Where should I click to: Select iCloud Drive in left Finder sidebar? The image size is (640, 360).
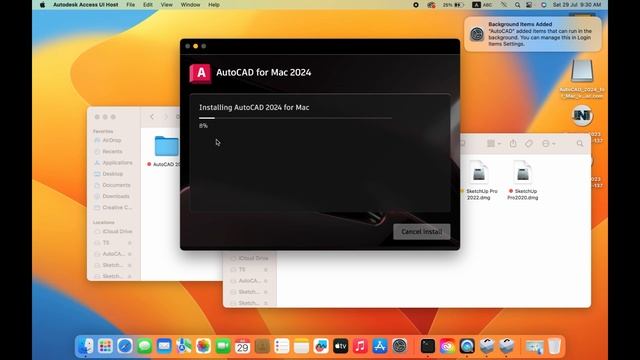coord(113,231)
